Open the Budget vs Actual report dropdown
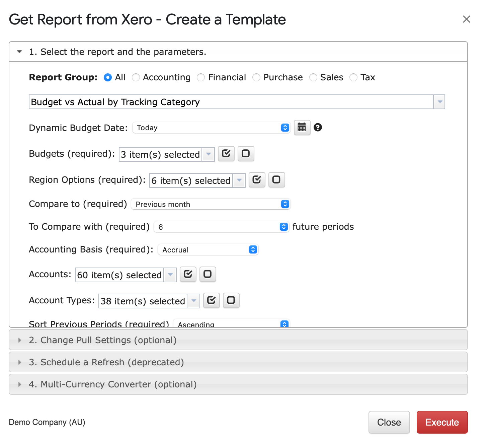 point(237,102)
